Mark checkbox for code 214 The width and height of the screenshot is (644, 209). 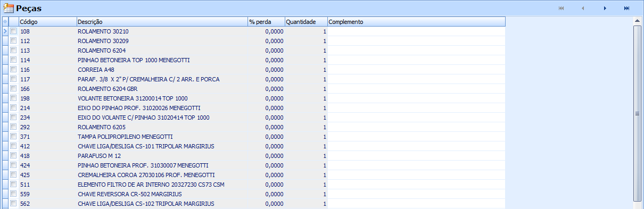click(13, 108)
